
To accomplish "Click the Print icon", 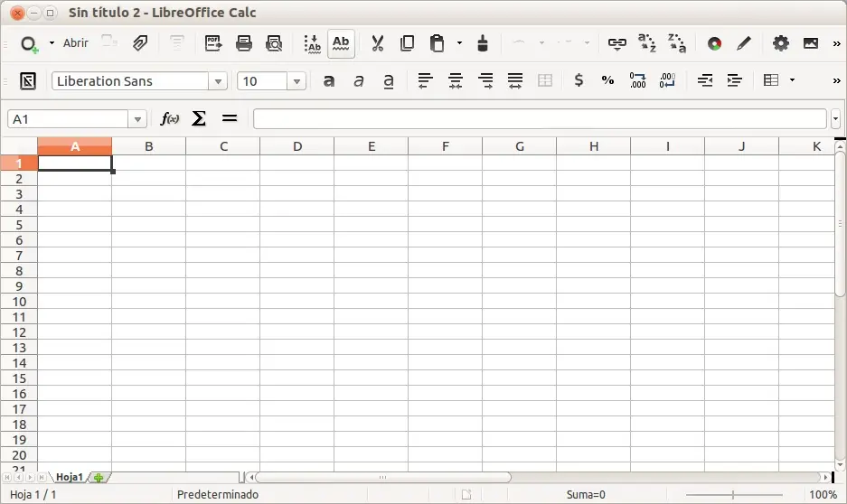I will (x=244, y=43).
